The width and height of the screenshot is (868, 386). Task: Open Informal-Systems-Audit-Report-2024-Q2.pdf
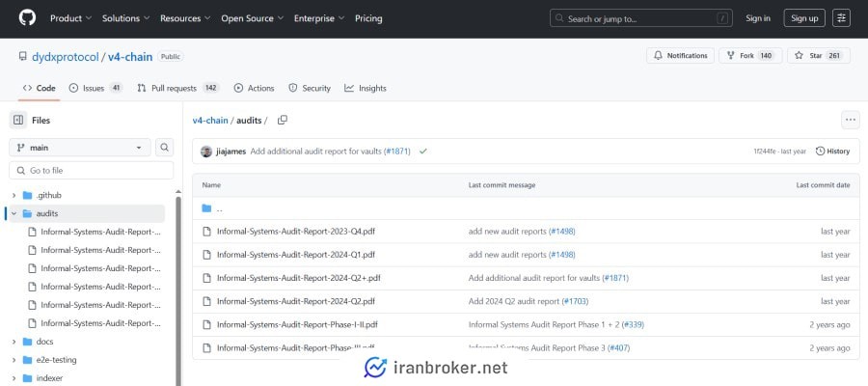tap(296, 301)
